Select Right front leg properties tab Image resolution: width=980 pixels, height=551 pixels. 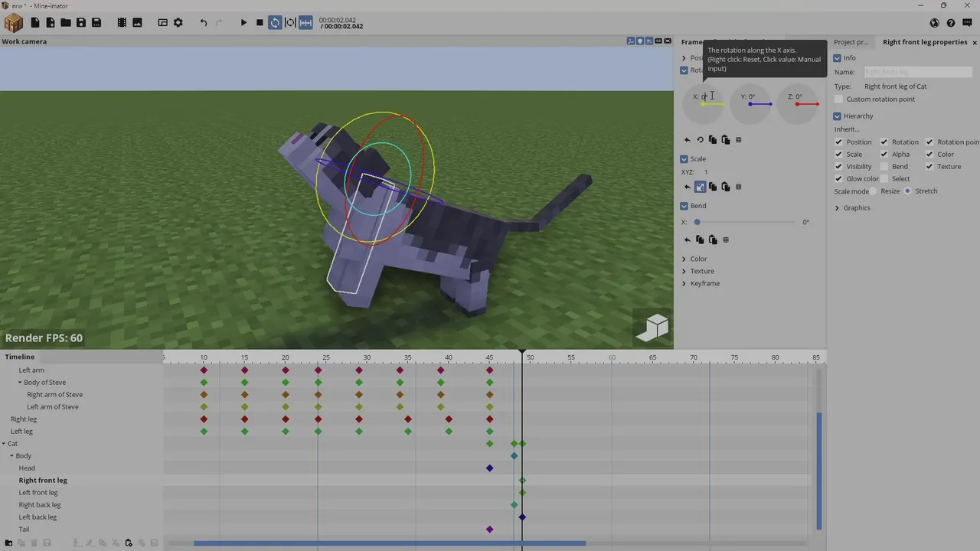pos(924,42)
